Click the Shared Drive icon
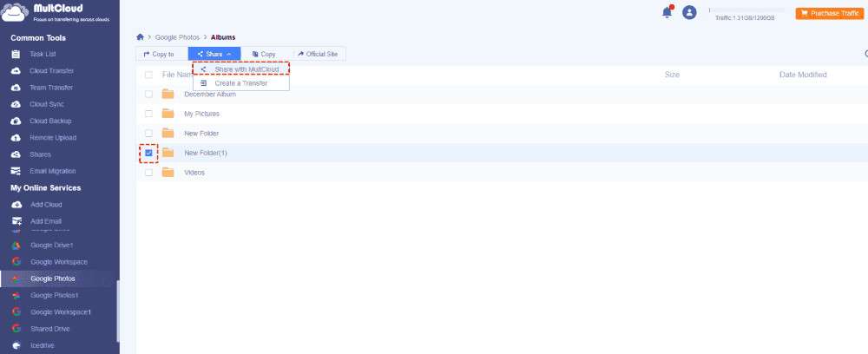The width and height of the screenshot is (868, 354). [16, 329]
